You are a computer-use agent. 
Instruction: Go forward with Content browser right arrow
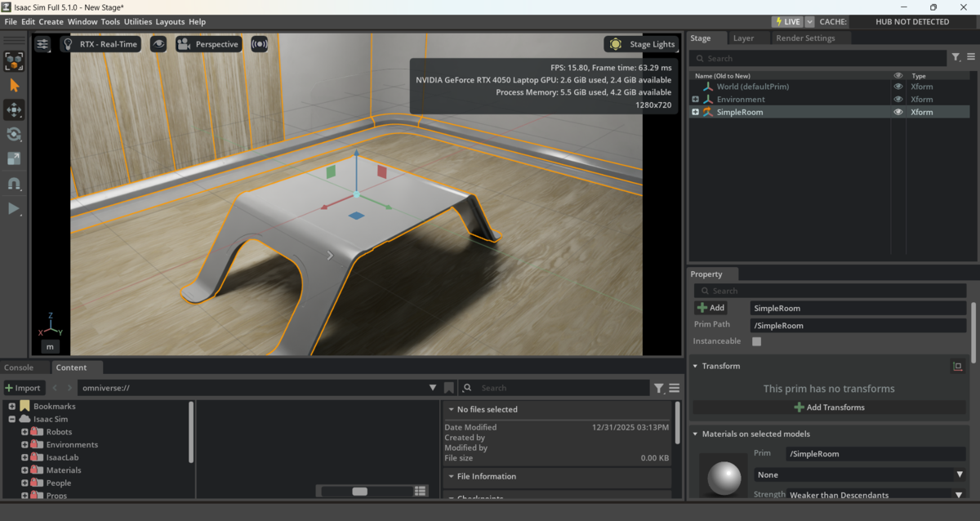(70, 388)
